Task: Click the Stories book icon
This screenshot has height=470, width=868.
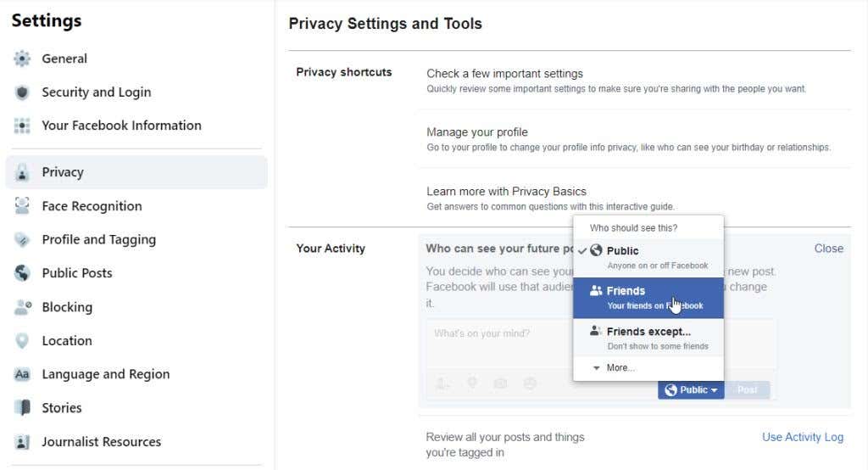Action: point(22,407)
